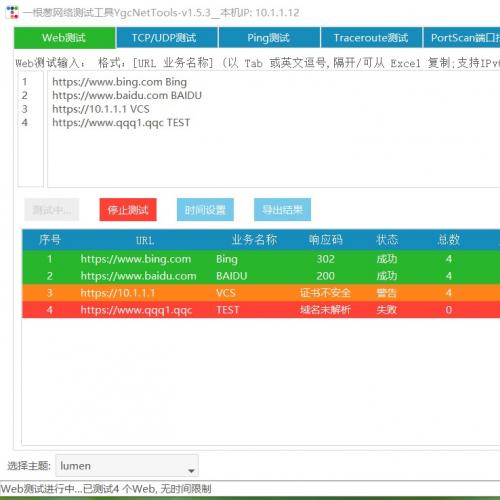Click input line 'https://10.1.1.1 VCS'
The width and height of the screenshot is (500, 500).
point(101,109)
